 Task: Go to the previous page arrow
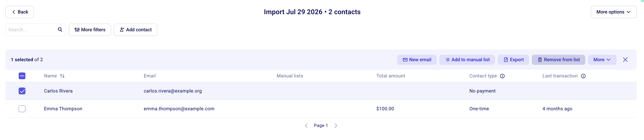pos(306,125)
